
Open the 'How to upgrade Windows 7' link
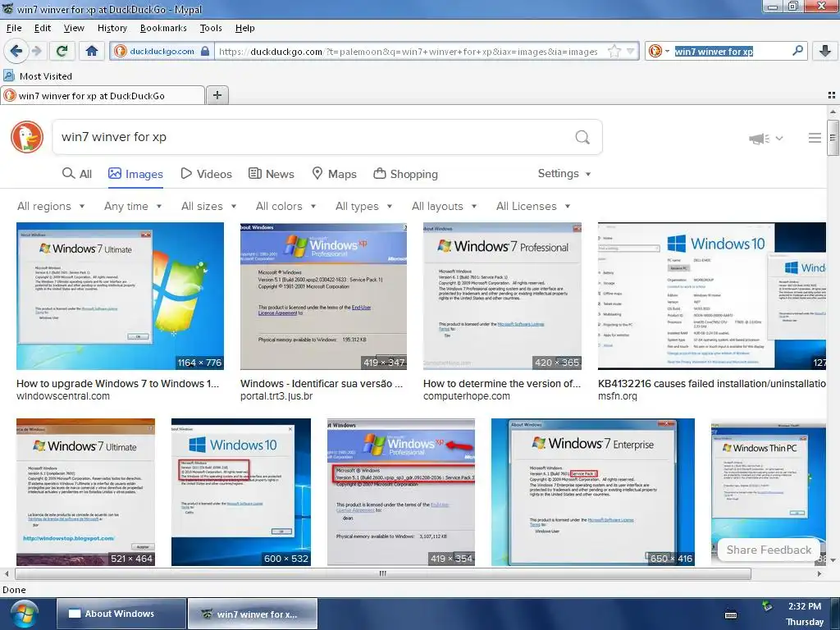(x=117, y=384)
